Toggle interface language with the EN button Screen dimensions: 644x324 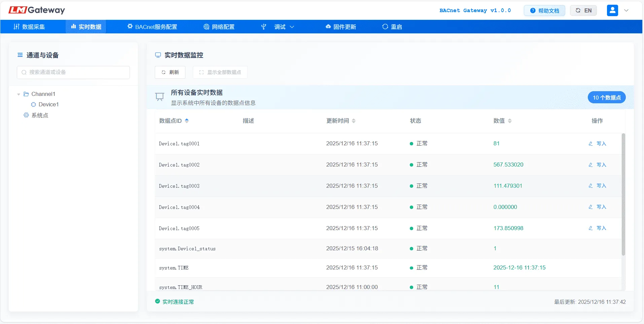[583, 10]
